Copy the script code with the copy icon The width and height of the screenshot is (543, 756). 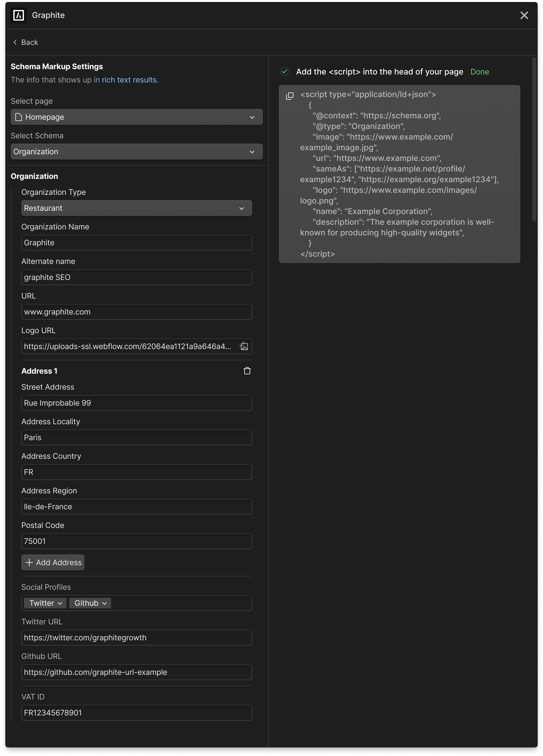(x=289, y=96)
